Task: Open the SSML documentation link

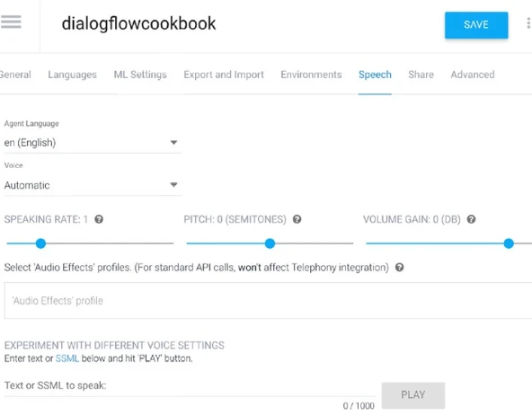Action: click(x=66, y=358)
